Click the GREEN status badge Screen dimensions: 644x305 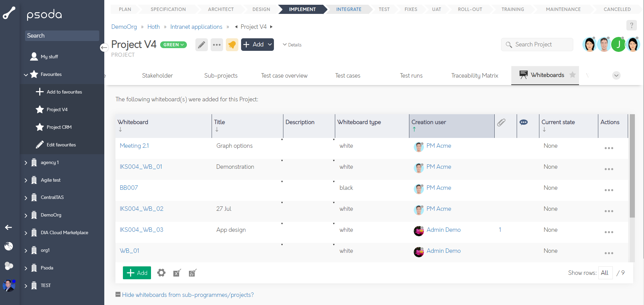173,44
